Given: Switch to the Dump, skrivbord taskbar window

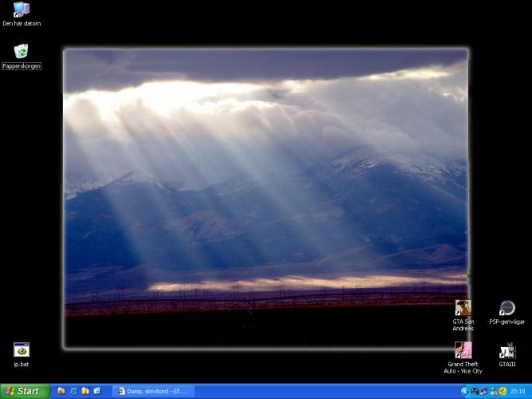Looking at the screenshot, I should point(152,391).
